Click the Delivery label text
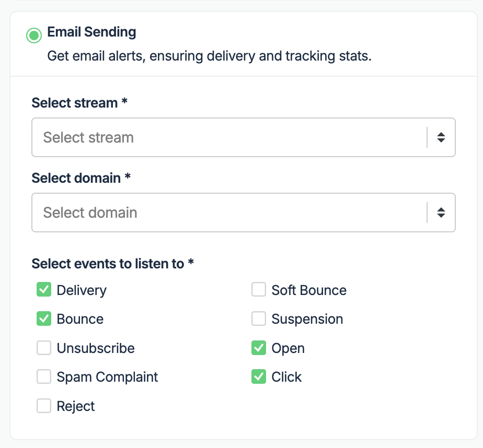Screen dimensions: 483x448 tap(82, 290)
